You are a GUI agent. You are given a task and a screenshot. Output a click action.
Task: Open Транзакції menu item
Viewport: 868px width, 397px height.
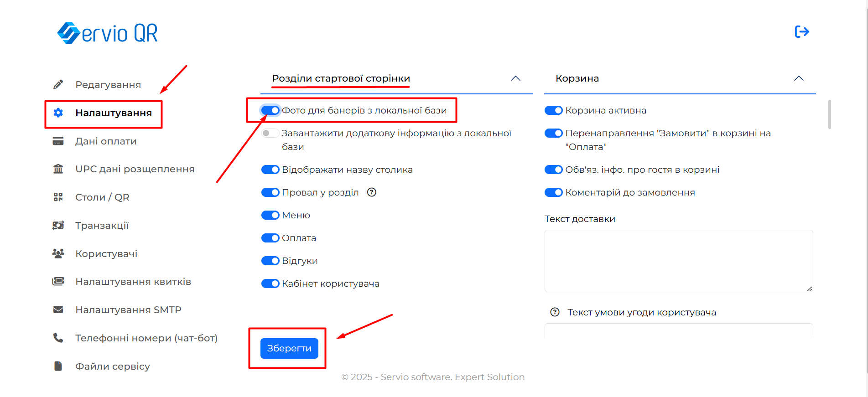pos(102,226)
